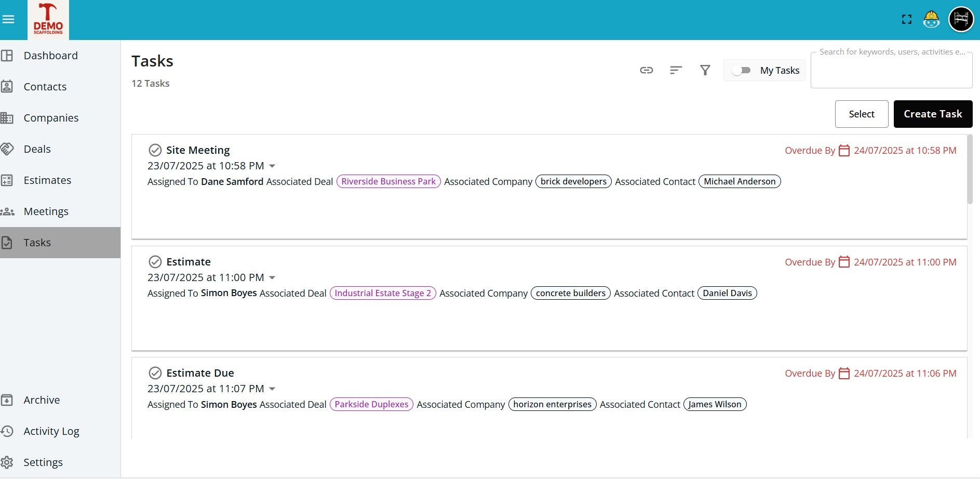Expand Estimate 11:00 PM date dropdown arrow
Viewport: 980px width, 479px height.
272,278
